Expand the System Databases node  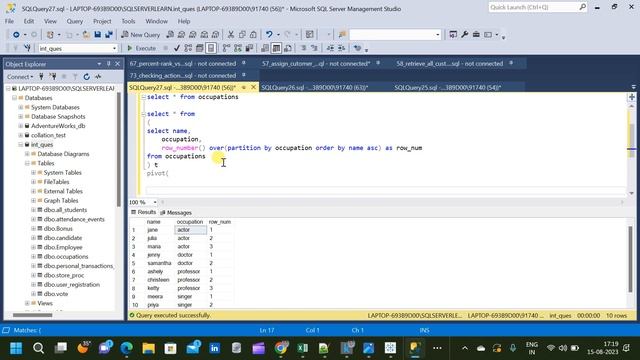(21, 107)
